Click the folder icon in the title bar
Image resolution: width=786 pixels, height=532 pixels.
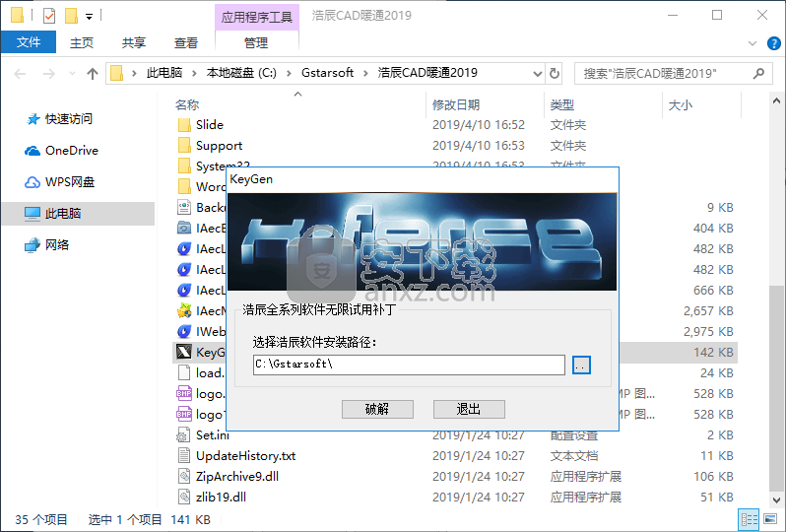click(17, 16)
